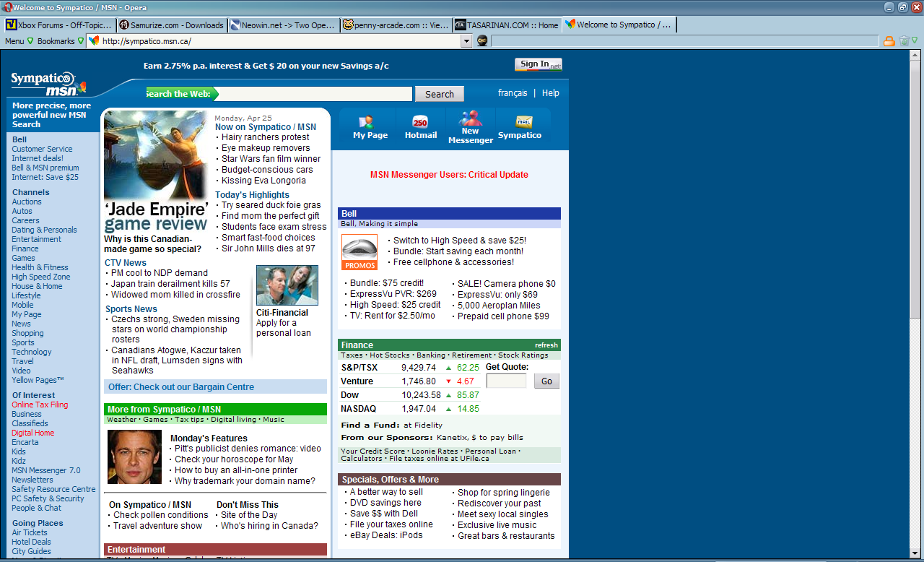Image resolution: width=924 pixels, height=562 pixels.
Task: Click 'Earn 2.75% p.a. interest' savings banner
Action: 266,66
